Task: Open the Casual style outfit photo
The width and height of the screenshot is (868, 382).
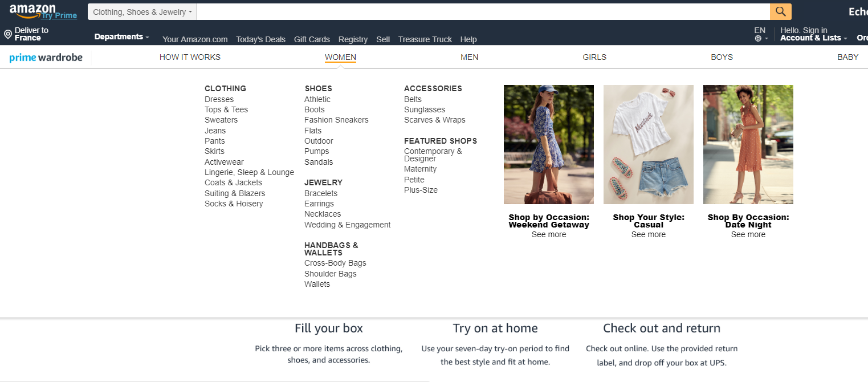Action: click(649, 144)
